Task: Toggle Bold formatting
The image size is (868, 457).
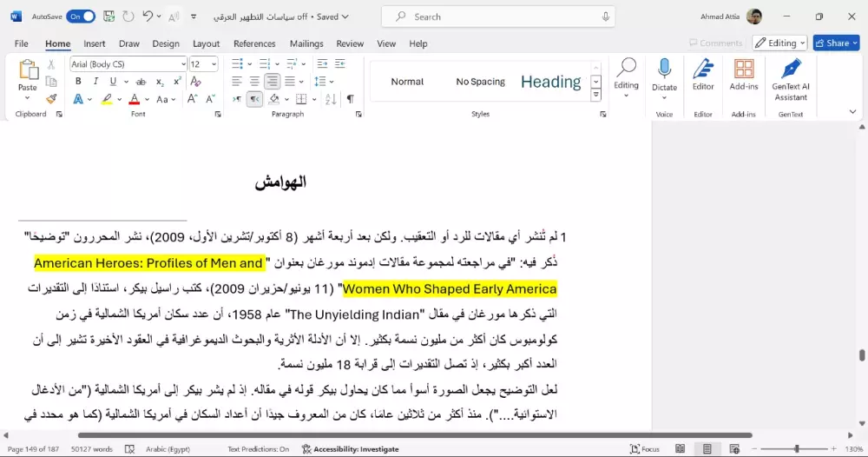Action: (x=78, y=82)
